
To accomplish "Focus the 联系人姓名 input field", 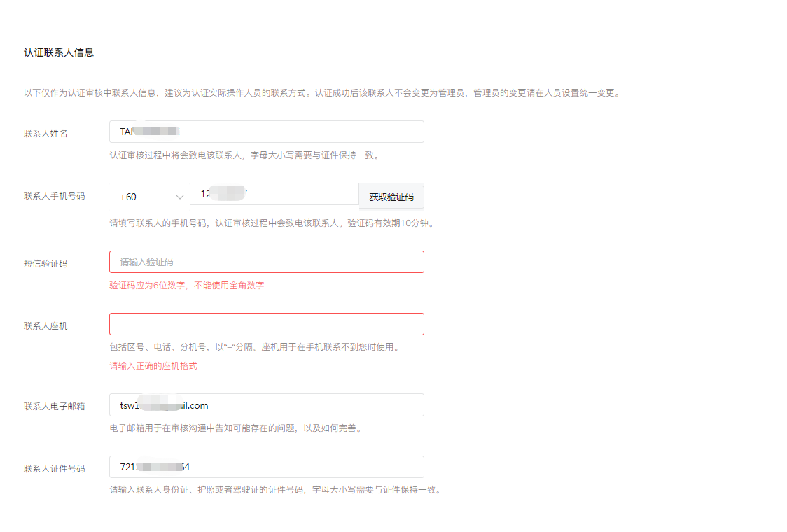I will (266, 132).
